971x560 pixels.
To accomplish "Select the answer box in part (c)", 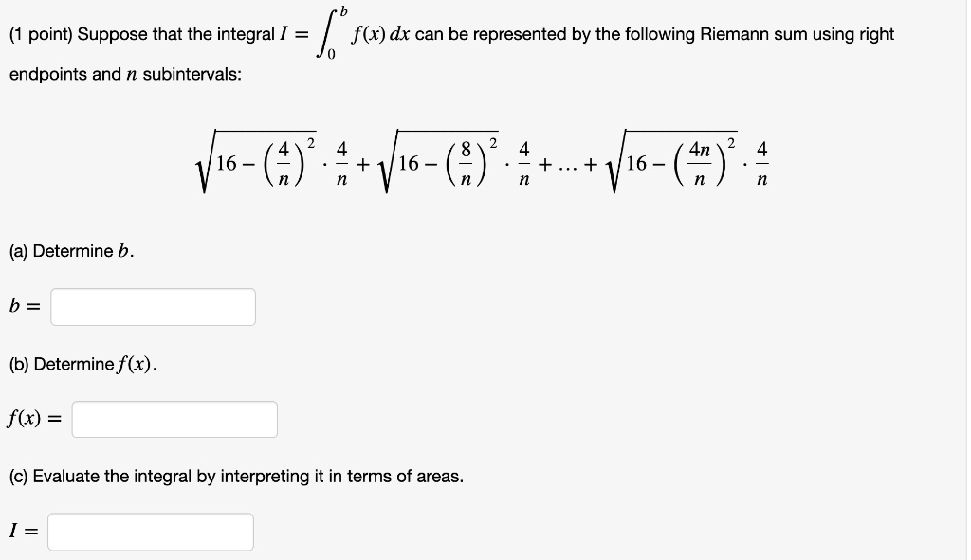I will 150,532.
